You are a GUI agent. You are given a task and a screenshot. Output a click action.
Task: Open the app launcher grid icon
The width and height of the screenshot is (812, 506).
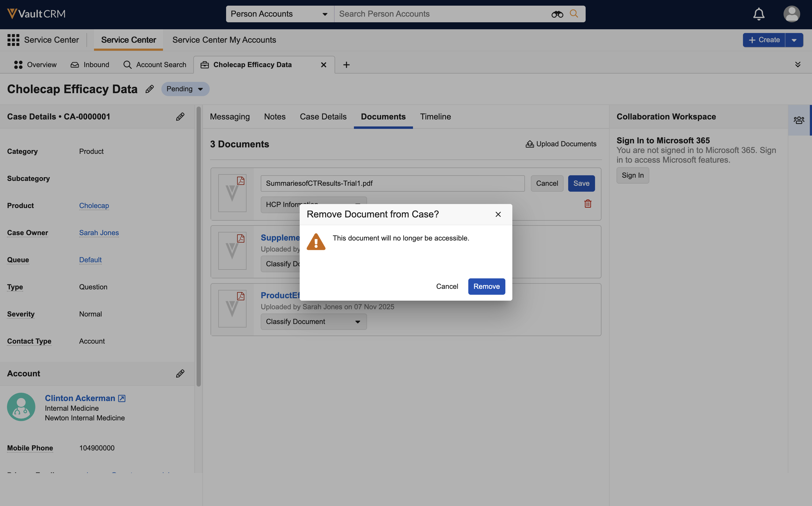point(13,40)
